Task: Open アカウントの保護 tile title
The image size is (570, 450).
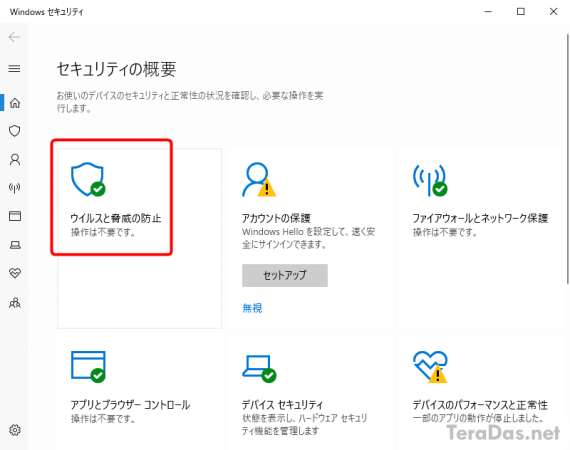Action: [276, 218]
